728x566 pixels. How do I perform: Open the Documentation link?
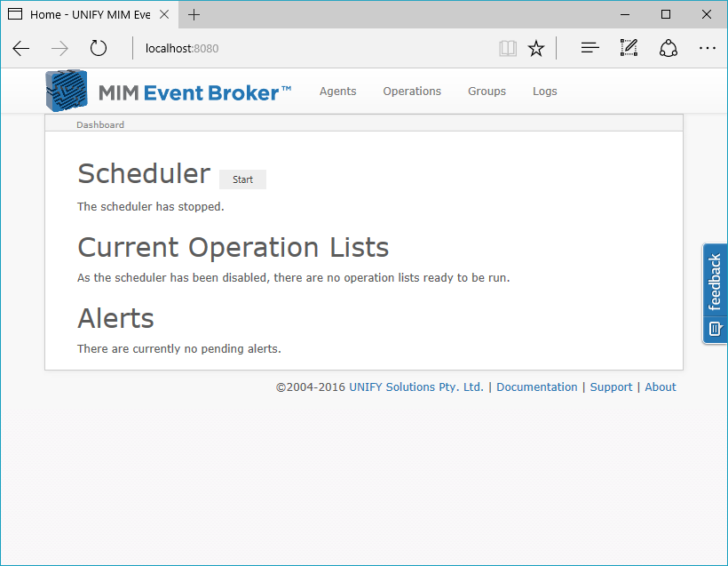pos(537,387)
